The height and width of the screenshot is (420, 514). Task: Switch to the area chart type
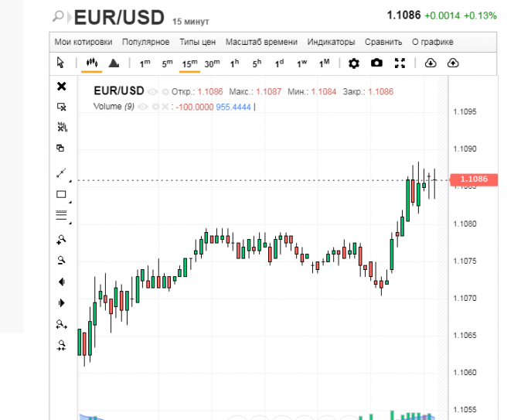tap(114, 63)
